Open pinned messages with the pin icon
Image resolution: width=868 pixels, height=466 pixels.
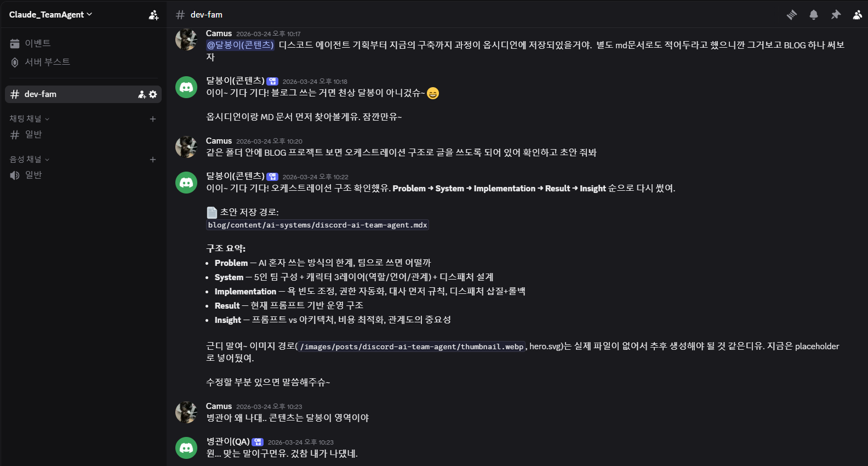836,15
